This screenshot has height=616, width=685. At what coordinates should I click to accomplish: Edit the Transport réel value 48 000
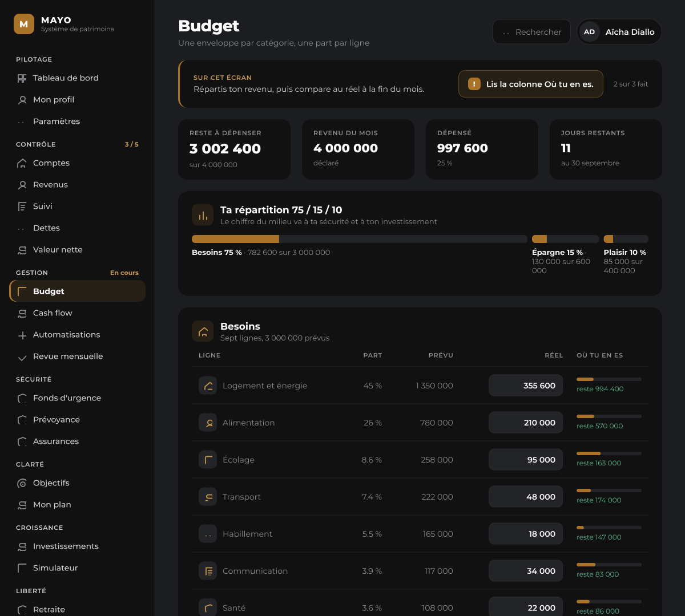click(526, 497)
